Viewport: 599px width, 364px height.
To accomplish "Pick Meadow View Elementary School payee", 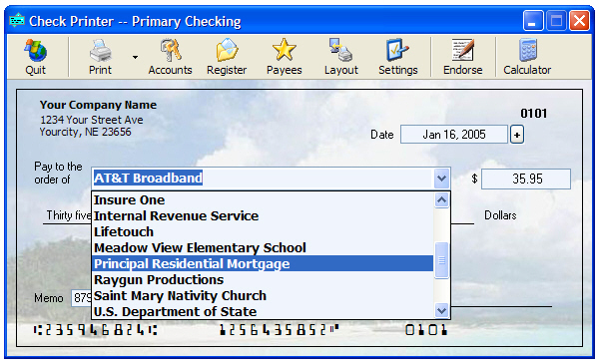I will coord(263,248).
